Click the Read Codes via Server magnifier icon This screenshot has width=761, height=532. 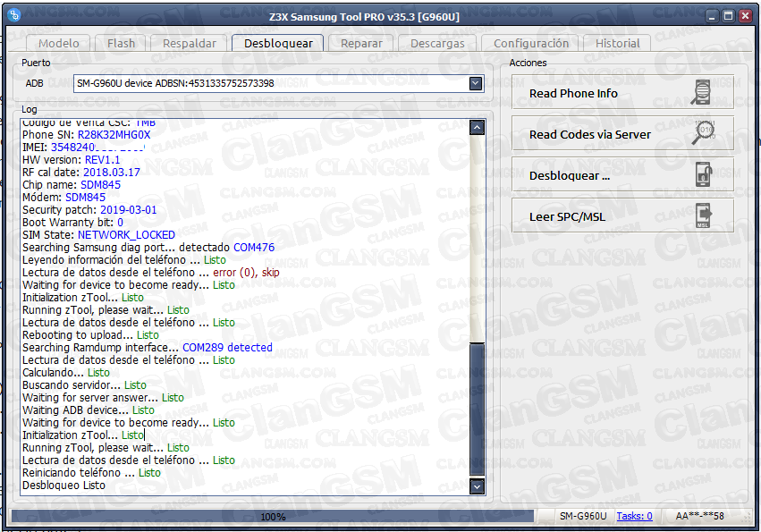tap(704, 133)
